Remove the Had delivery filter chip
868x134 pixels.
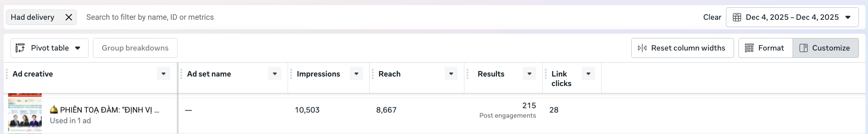[x=68, y=17]
